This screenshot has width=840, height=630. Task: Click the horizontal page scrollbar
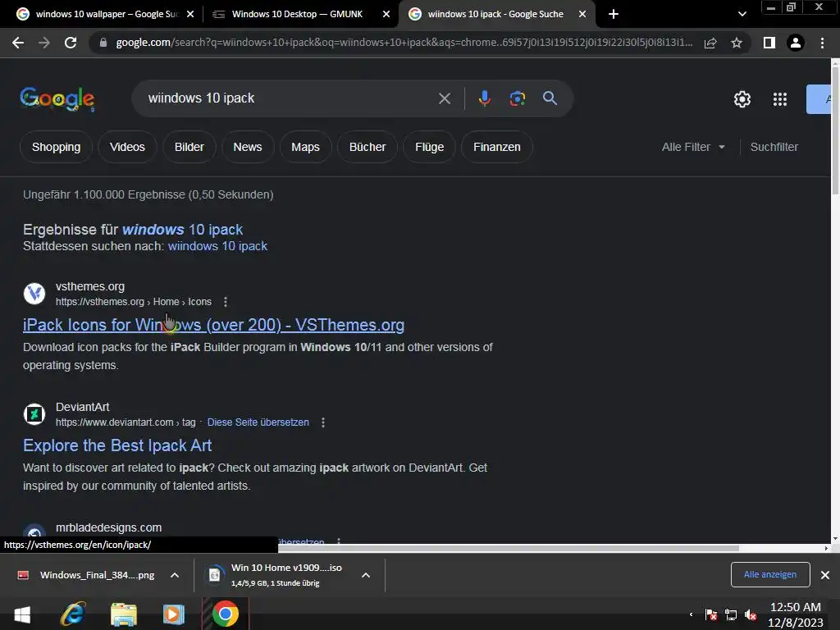coord(509,548)
